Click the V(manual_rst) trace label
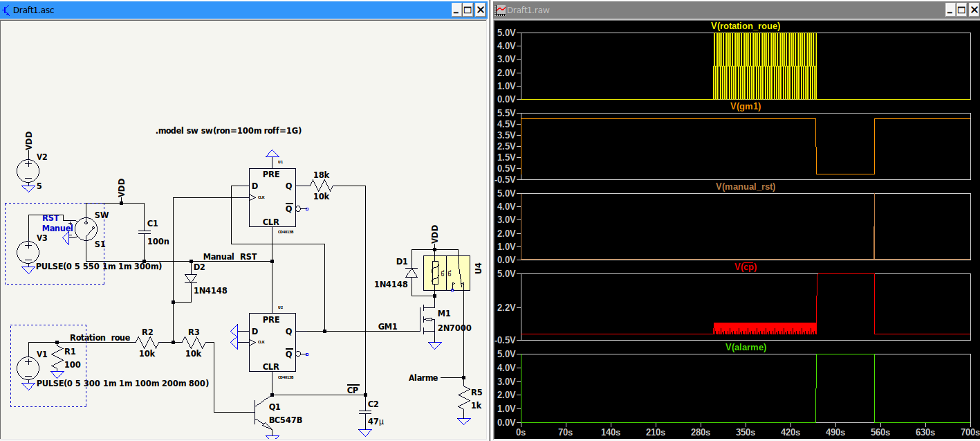 [746, 187]
